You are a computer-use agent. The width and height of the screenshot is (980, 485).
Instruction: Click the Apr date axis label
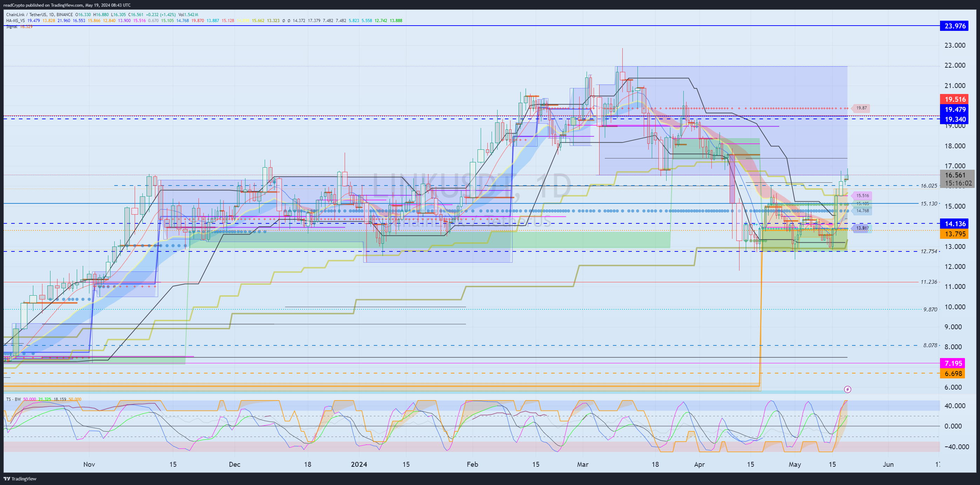pyautogui.click(x=699, y=464)
